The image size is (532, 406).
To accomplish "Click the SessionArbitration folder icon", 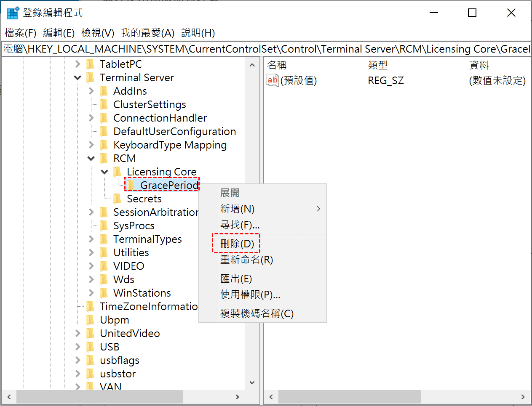I will tap(104, 212).
